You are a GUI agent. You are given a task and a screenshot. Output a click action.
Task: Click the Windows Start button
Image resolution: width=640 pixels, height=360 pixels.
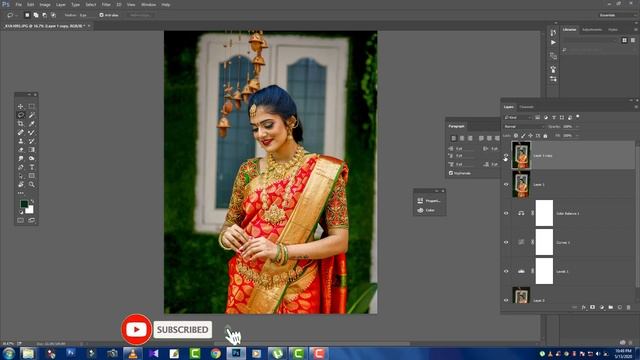[8, 353]
